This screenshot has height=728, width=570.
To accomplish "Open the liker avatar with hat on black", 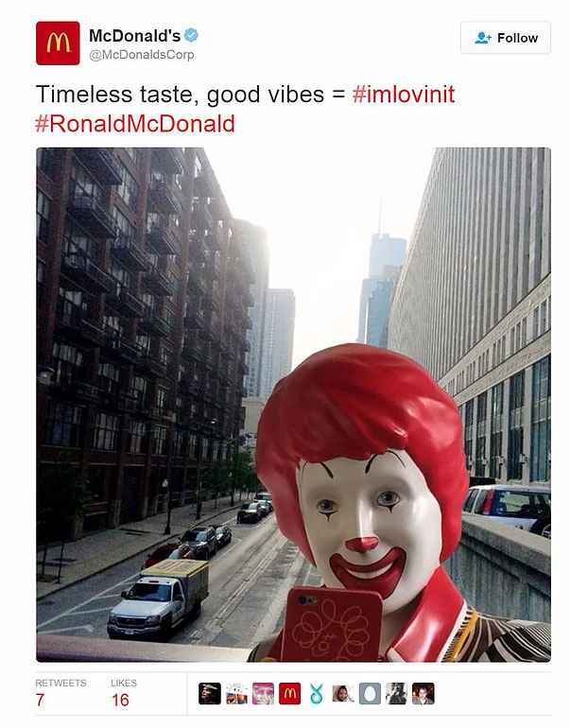I will (210, 694).
